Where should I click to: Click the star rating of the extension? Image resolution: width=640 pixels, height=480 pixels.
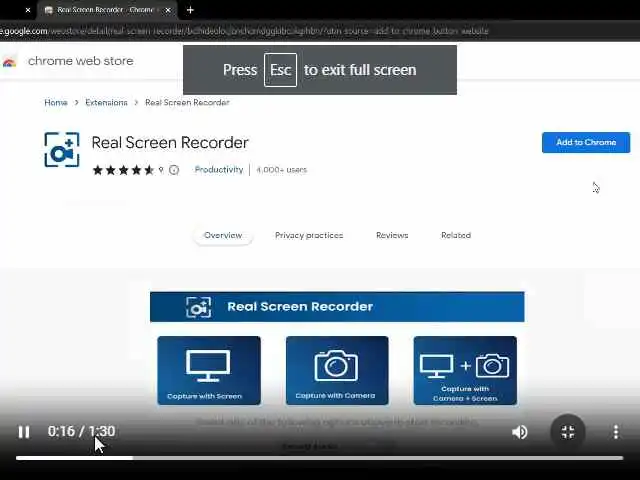point(123,170)
